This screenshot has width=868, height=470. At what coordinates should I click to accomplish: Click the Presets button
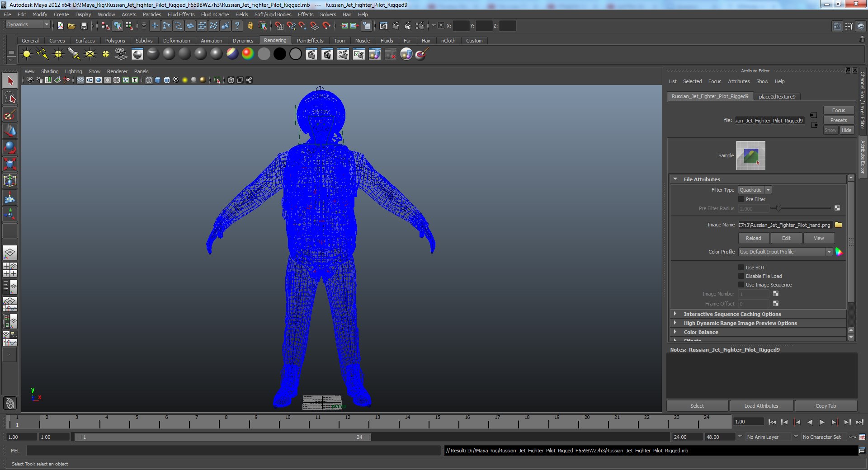(x=838, y=120)
